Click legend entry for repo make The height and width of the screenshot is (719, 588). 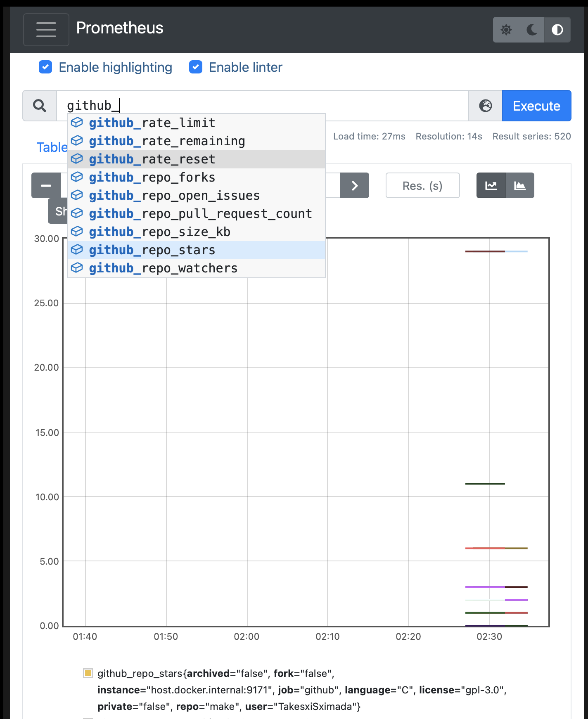[x=302, y=690]
